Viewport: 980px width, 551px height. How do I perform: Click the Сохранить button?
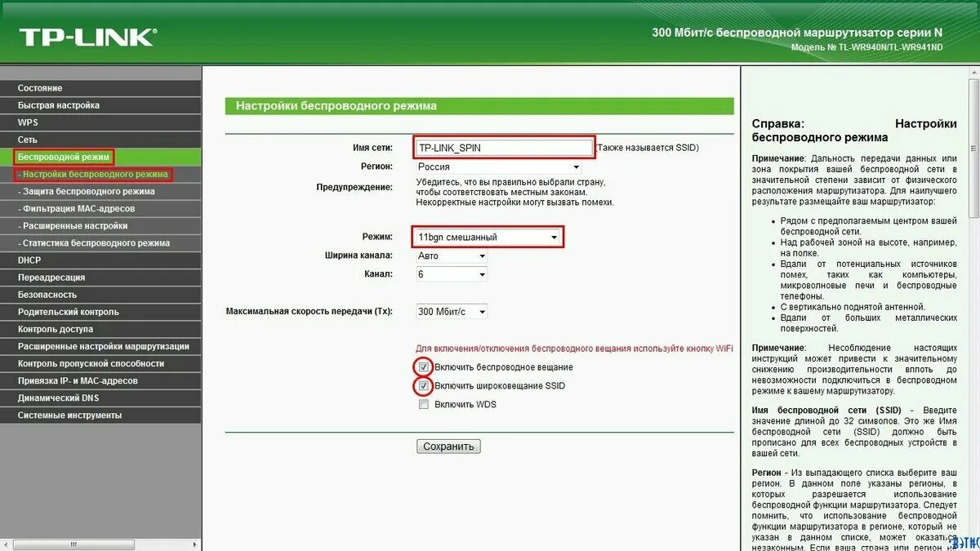click(x=448, y=447)
